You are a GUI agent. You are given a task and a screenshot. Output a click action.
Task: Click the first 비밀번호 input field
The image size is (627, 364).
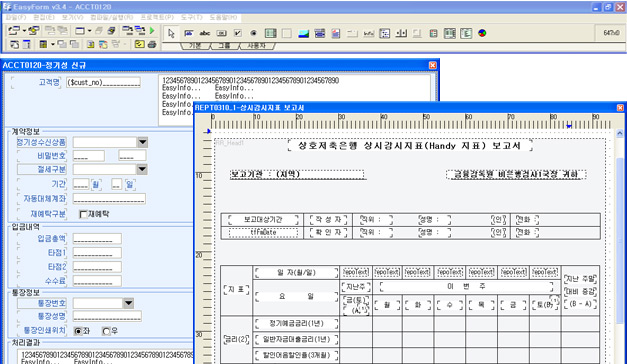[x=89, y=156]
